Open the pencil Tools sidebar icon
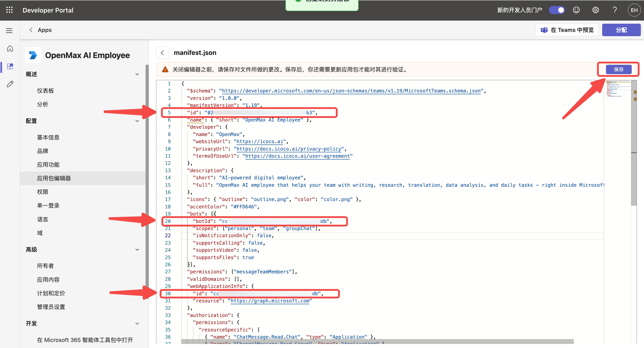This screenshot has height=348, width=644. tap(10, 84)
